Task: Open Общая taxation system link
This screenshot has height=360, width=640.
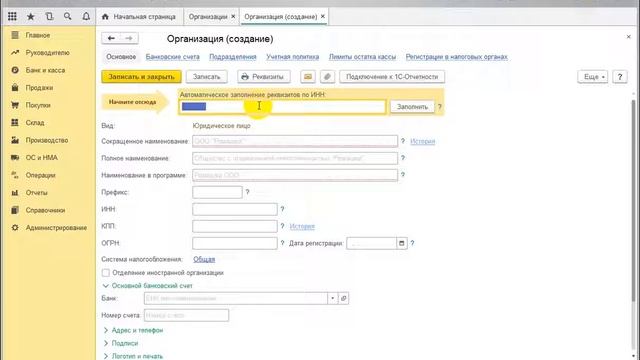Action: pyautogui.click(x=204, y=259)
